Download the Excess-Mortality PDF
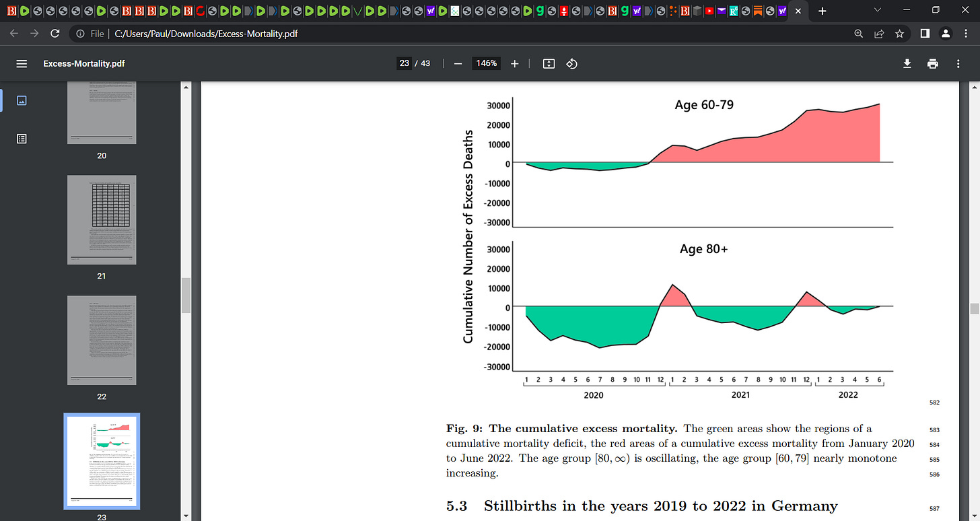 [x=907, y=63]
